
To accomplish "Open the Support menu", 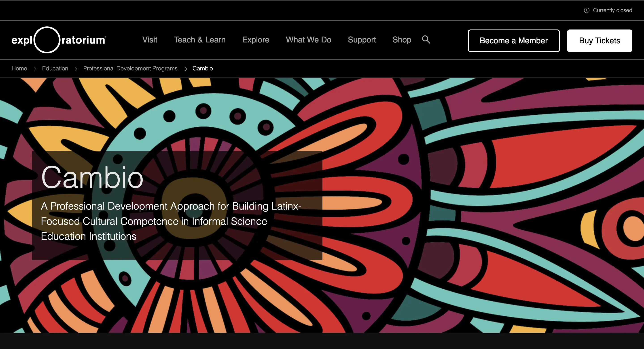I will [362, 40].
